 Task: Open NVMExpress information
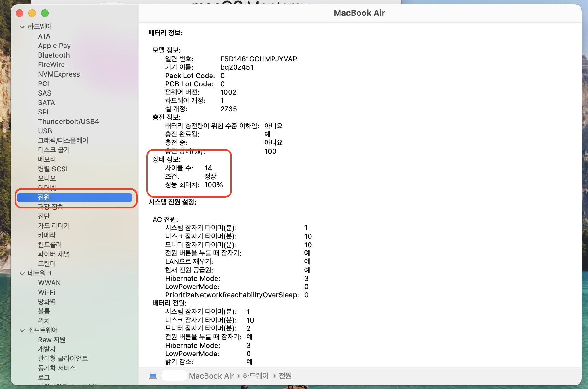tap(59, 74)
